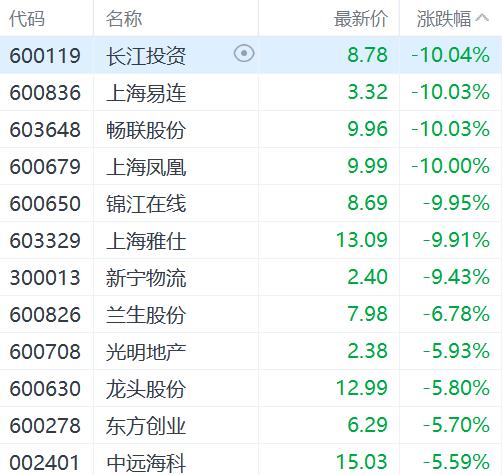Click the target icon beside 长江投资
Viewport: 502px width, 475px height.
click(244, 53)
